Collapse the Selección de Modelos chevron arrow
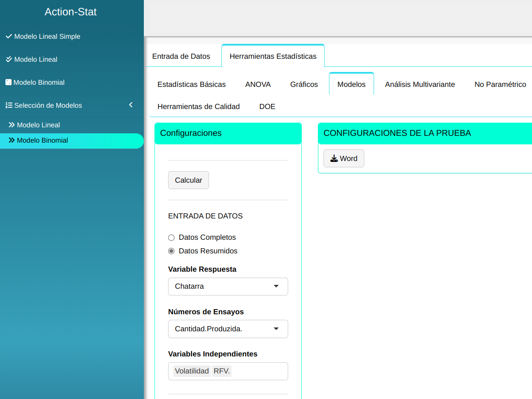532x399 pixels. point(131,105)
